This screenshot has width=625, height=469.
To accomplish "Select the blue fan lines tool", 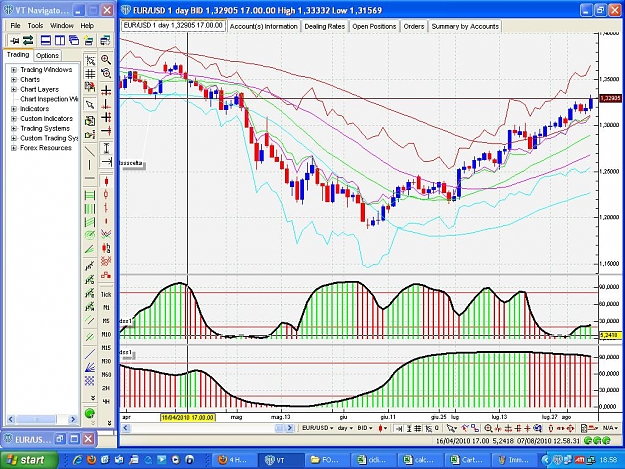I will point(90,367).
